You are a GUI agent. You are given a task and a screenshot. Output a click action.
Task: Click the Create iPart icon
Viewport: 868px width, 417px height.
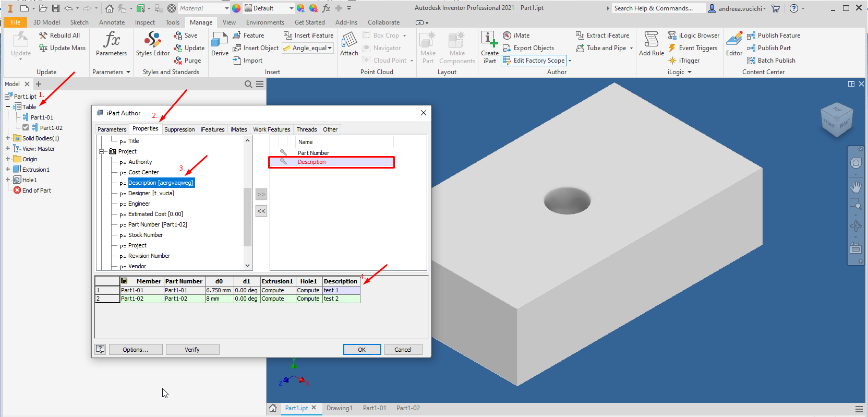pos(489,47)
